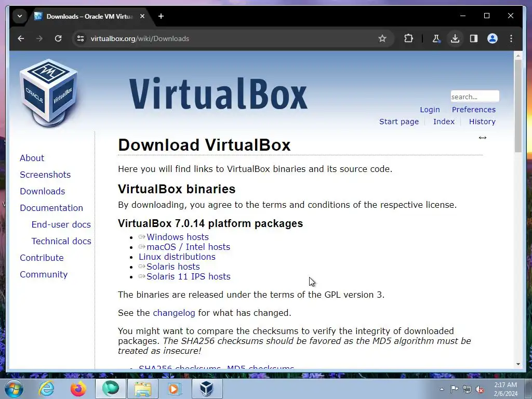Open Contribute in the sidebar

coord(42,258)
